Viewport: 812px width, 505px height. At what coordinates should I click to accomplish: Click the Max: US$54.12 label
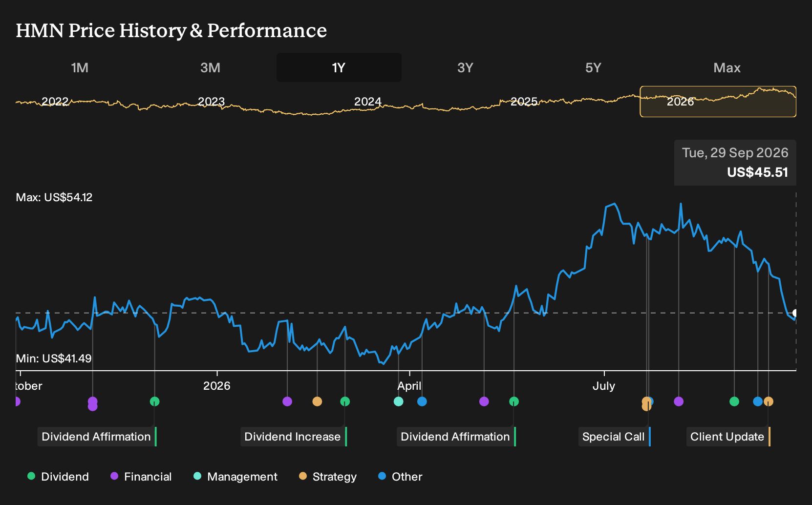[54, 197]
